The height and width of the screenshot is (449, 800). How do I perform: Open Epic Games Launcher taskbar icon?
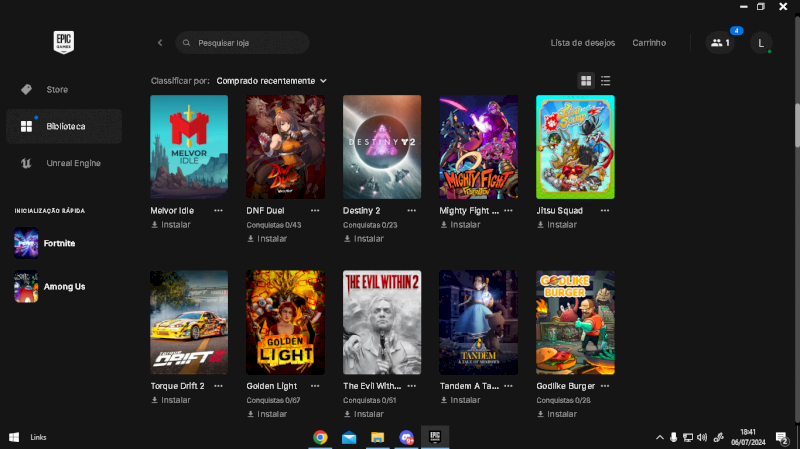[x=435, y=437]
